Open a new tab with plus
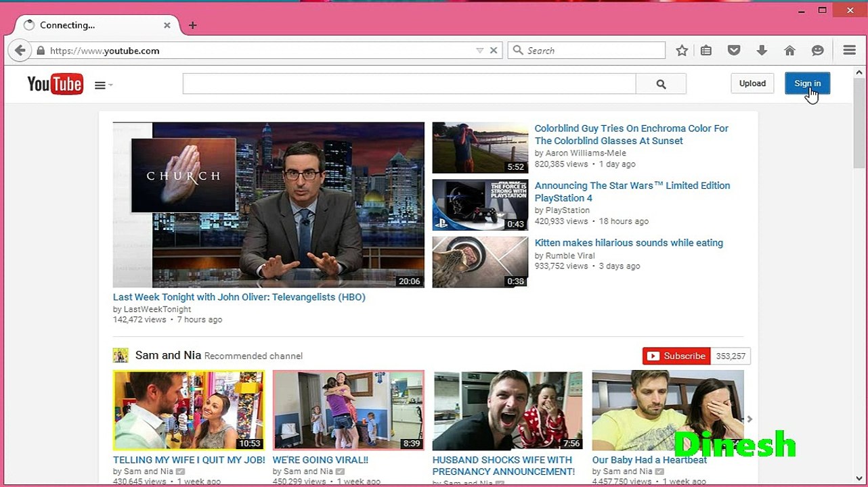868x487 pixels. coord(192,25)
